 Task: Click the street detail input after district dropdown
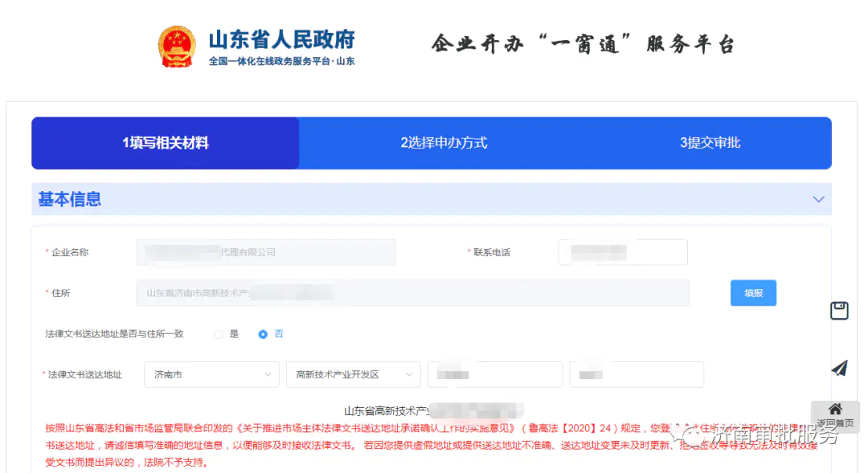coord(494,374)
